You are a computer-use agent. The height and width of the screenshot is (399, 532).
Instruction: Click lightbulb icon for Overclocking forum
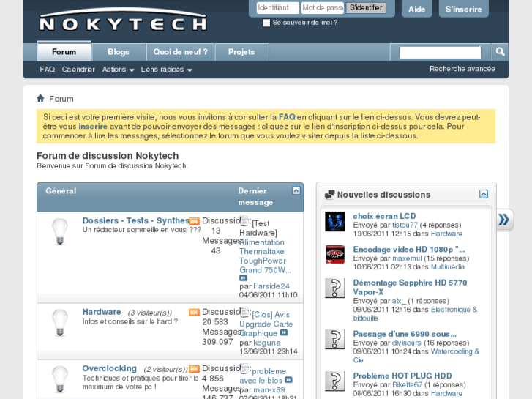pyautogui.click(x=60, y=379)
